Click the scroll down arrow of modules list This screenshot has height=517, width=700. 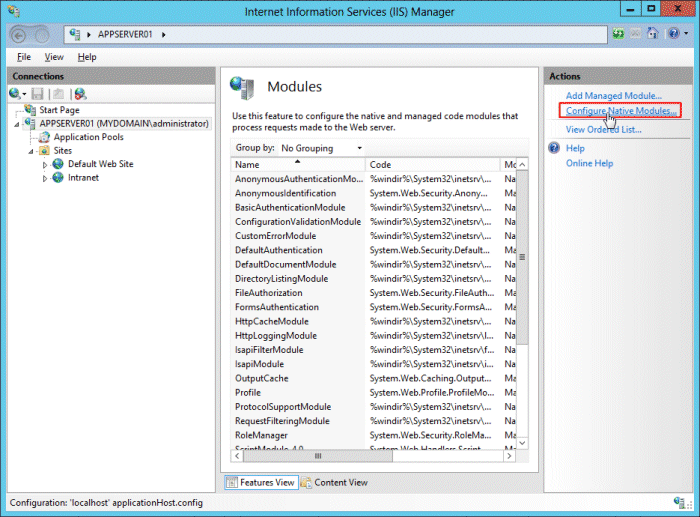[x=522, y=443]
